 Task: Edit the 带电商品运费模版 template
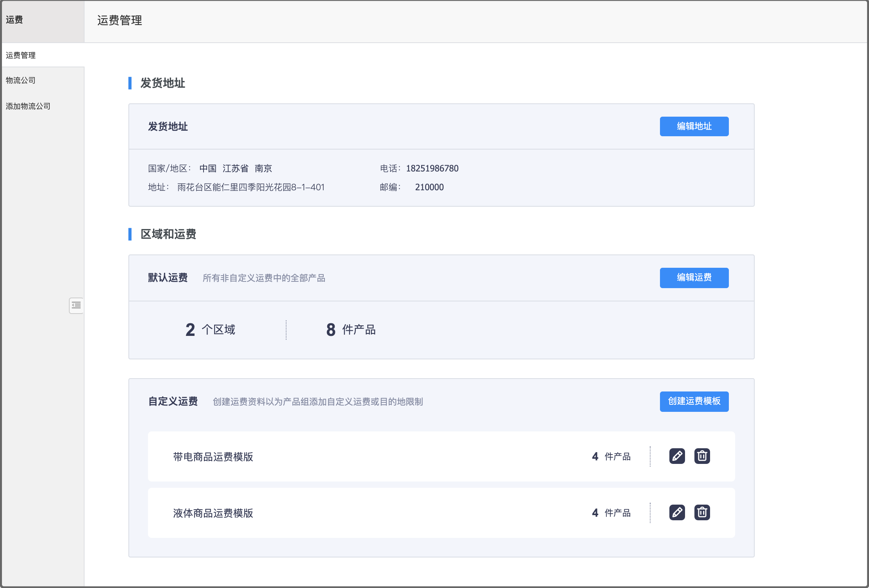(677, 456)
